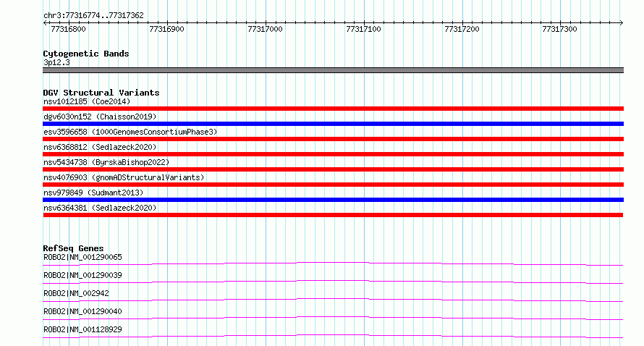
Task: Click the blue bar under dgv6030n152
Action: click(333, 124)
